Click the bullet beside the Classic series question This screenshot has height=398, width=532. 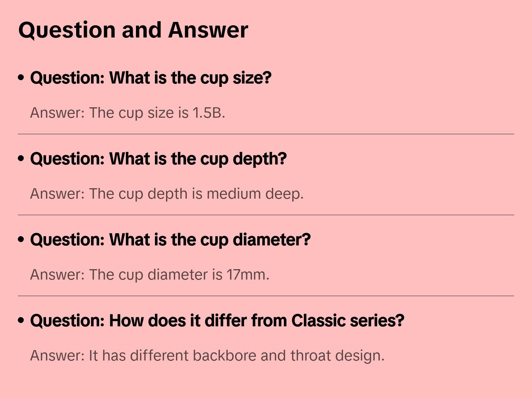tap(21, 320)
